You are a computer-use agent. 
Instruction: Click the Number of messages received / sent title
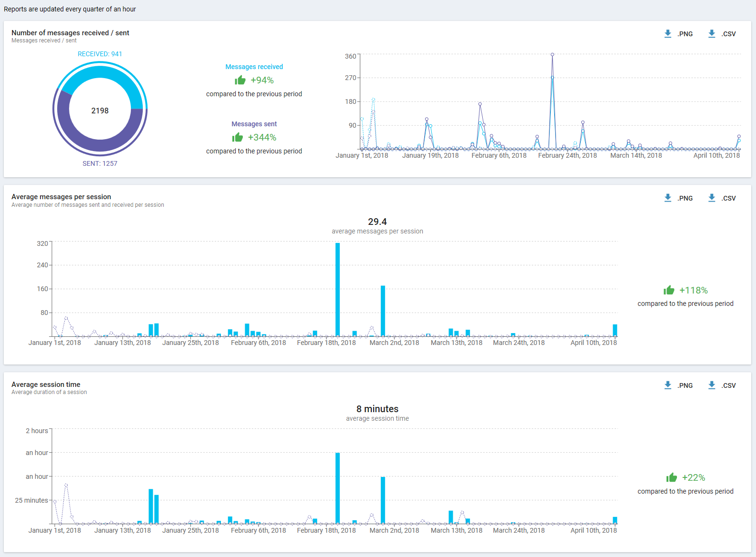pos(70,33)
